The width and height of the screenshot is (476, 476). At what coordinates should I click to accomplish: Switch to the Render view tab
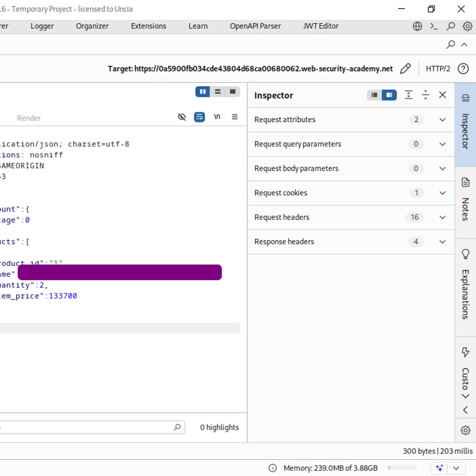[29, 118]
